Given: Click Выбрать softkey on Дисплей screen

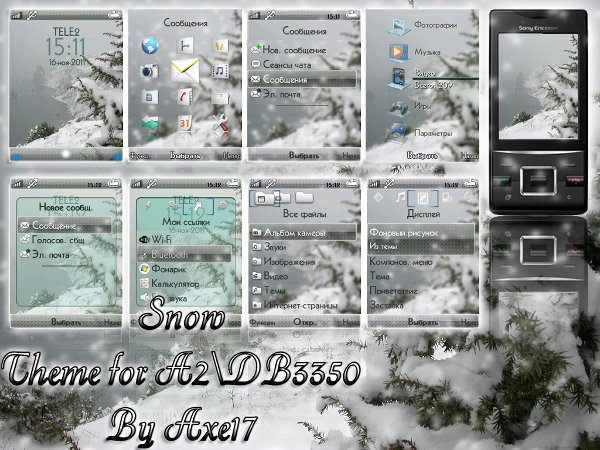Looking at the screenshot, I should tap(422, 322).
